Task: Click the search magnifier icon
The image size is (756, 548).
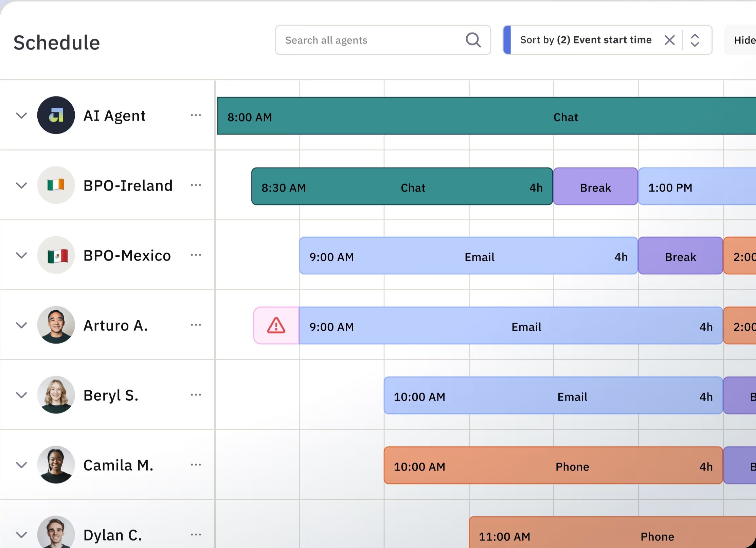Action: 473,40
